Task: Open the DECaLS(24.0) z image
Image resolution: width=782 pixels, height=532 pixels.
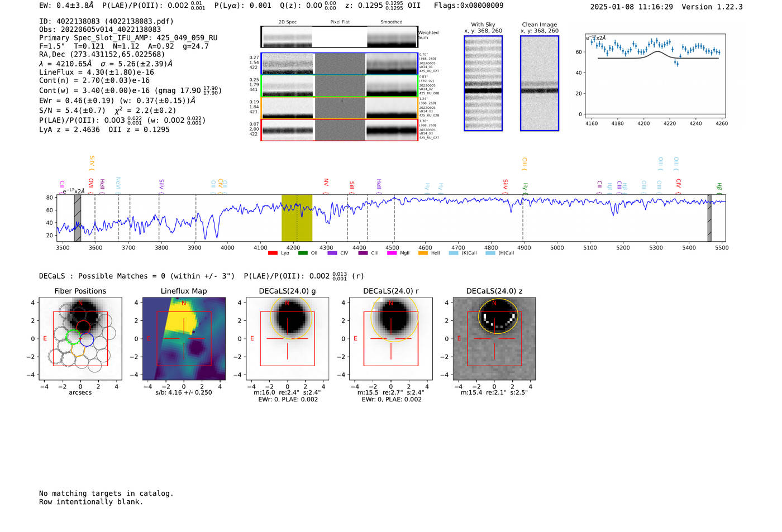Action: tap(494, 338)
